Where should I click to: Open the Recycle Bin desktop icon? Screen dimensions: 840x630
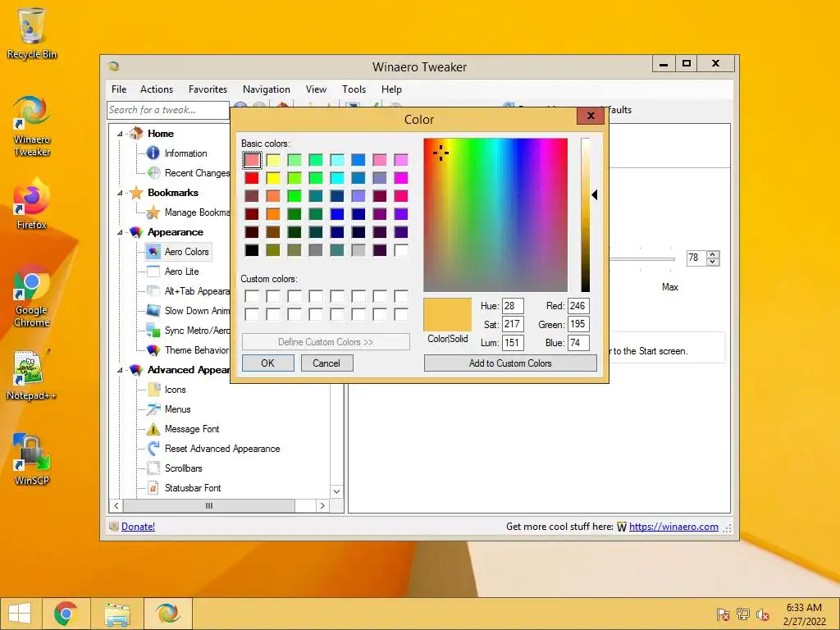point(32,33)
